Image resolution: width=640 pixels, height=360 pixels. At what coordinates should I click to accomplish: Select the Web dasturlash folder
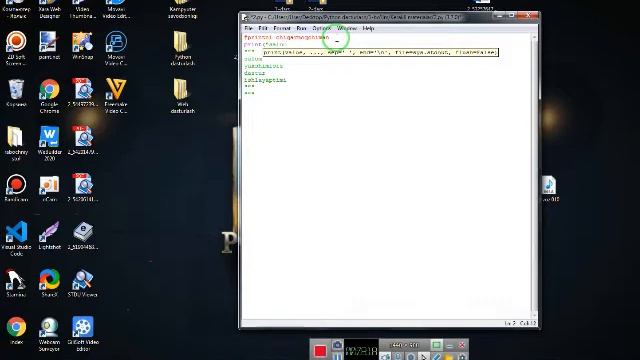point(182,96)
